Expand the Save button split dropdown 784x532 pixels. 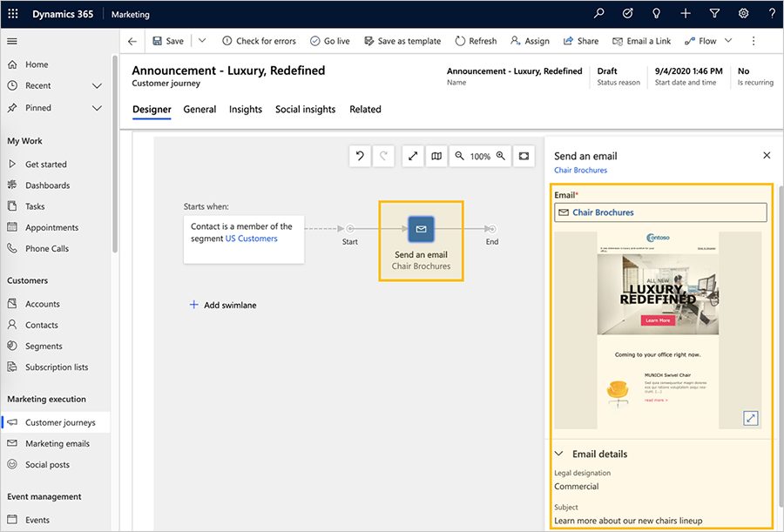[x=202, y=40]
